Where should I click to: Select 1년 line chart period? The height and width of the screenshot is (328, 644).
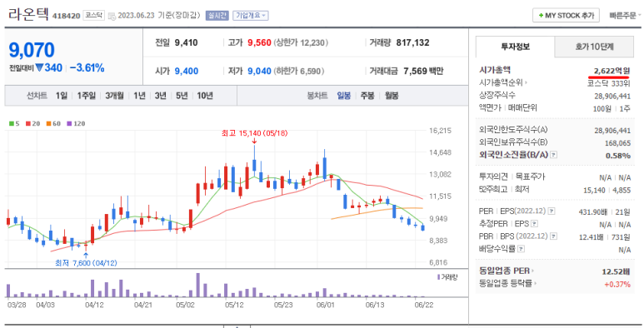point(139,96)
